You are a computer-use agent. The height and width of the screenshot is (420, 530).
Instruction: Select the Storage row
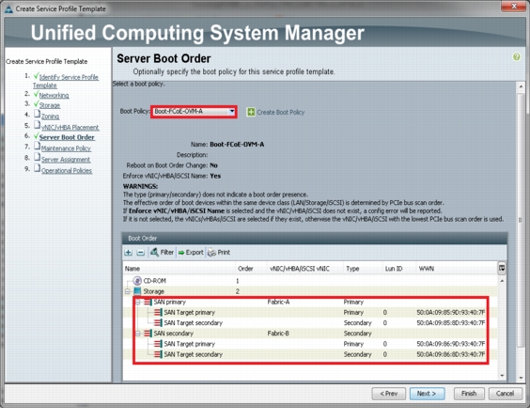coord(310,291)
